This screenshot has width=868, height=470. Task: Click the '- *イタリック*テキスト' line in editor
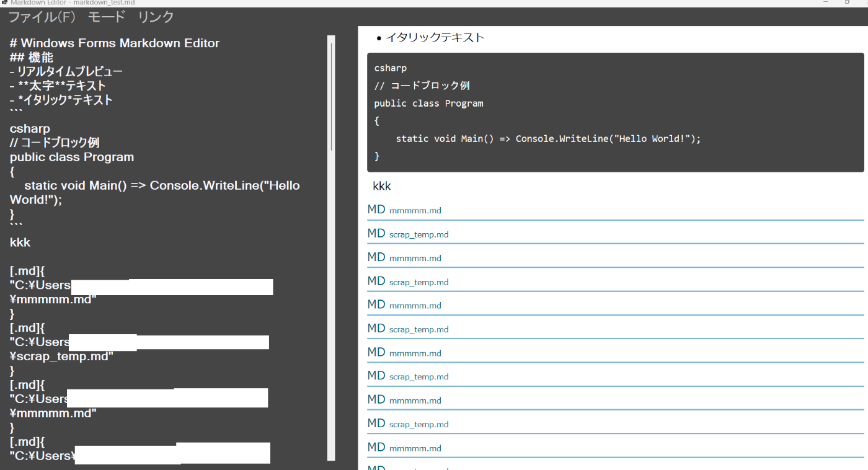pos(61,100)
